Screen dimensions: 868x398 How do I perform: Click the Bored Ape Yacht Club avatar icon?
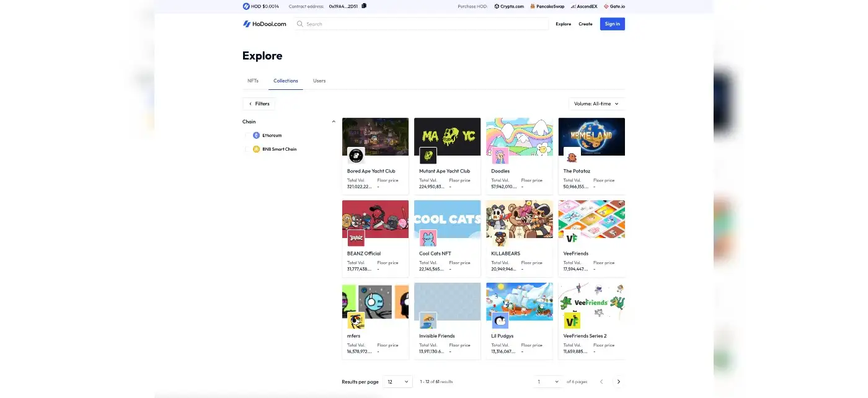356,155
